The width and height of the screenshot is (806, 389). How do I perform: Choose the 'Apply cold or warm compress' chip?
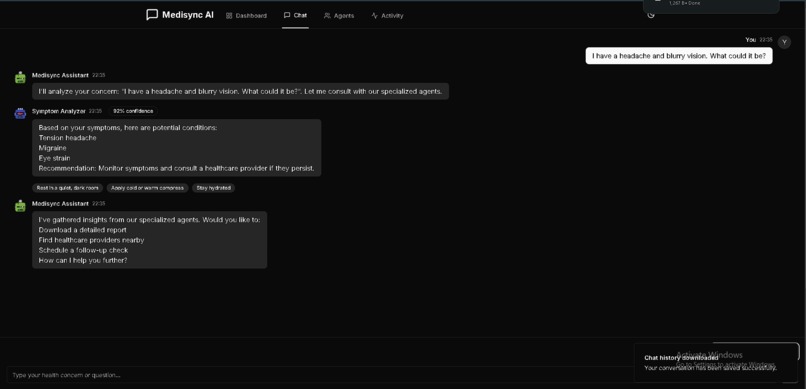148,188
